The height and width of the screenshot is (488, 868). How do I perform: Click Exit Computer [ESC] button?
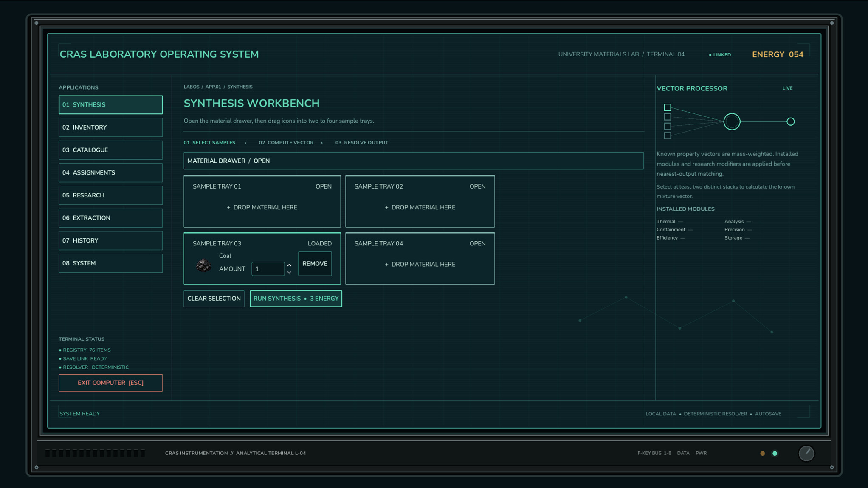(110, 383)
